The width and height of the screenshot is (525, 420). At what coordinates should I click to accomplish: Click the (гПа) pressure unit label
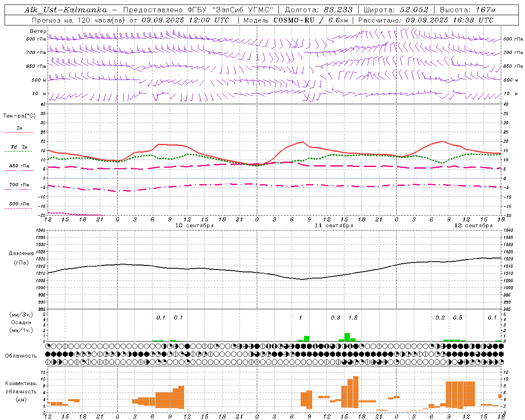point(21,263)
